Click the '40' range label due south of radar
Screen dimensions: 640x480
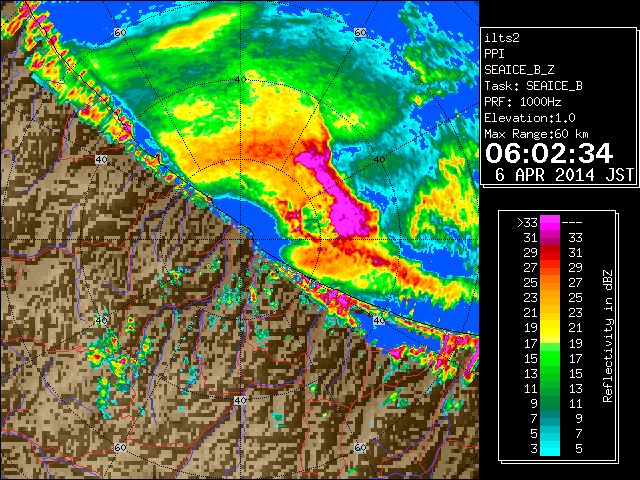(x=240, y=400)
